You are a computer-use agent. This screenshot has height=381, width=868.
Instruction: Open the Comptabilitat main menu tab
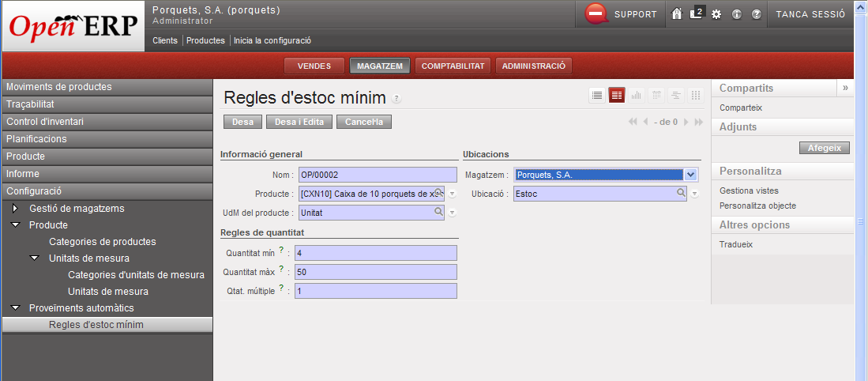pos(453,66)
